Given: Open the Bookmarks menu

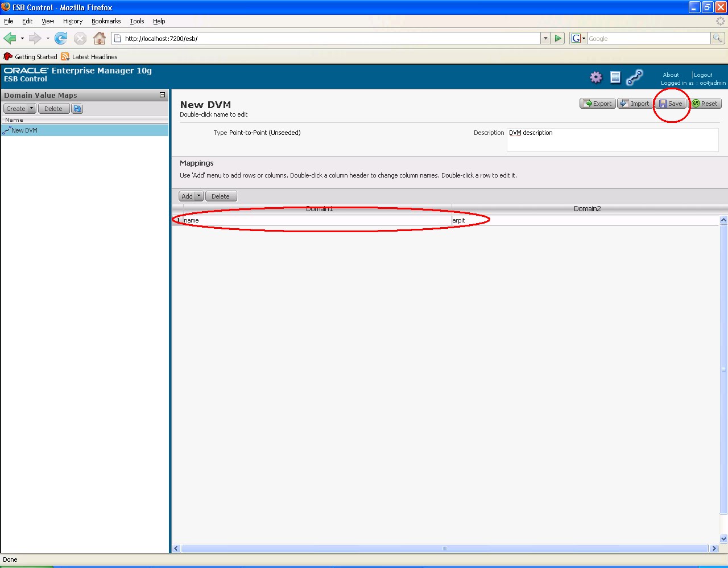Looking at the screenshot, I should [x=106, y=21].
